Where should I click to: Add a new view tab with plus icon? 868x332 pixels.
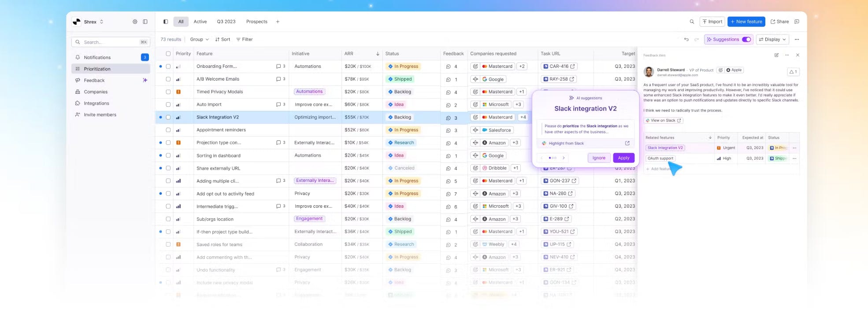[x=278, y=22]
